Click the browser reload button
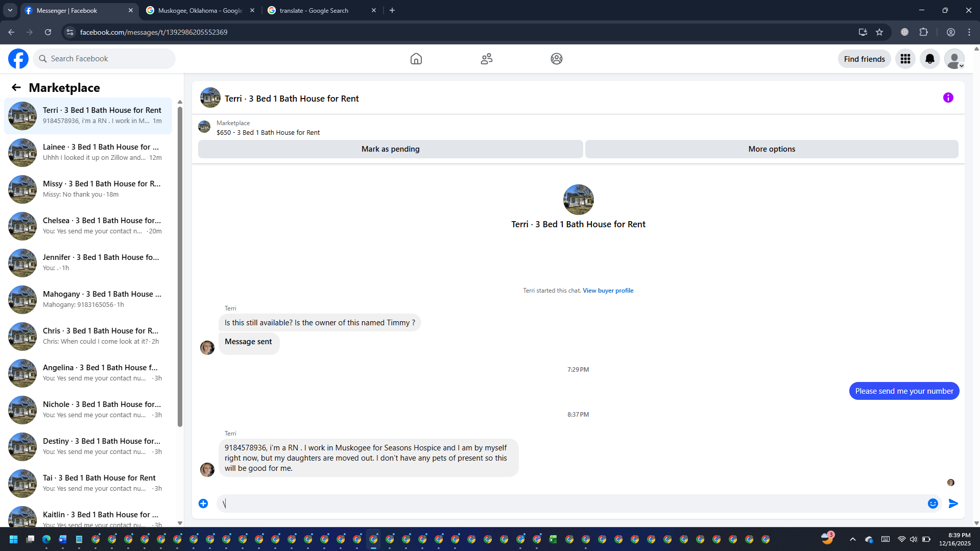Screen dimensions: 980x551 (x=48, y=32)
